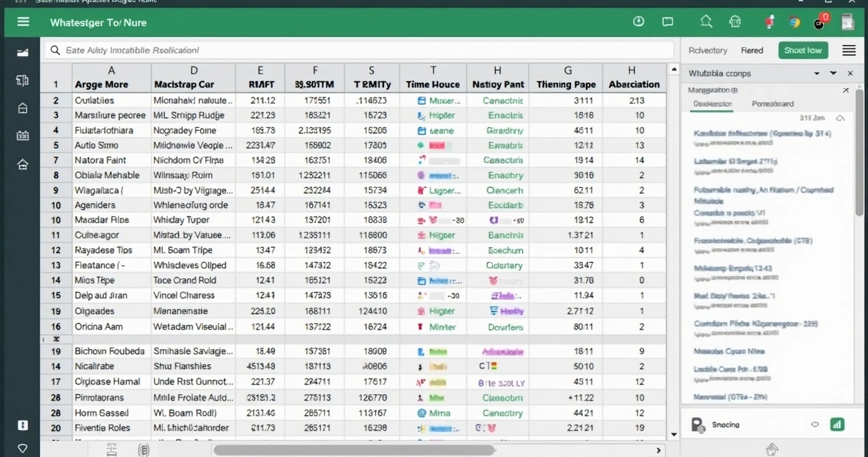Click the green chart icon beside Snocing
This screenshot has width=868, height=457.
pyautogui.click(x=837, y=424)
